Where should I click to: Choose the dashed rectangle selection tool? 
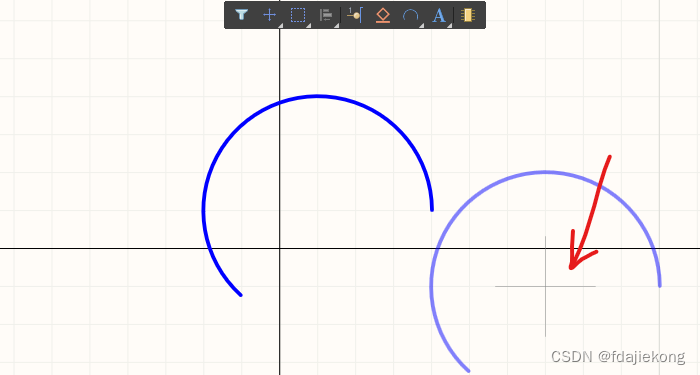tap(298, 15)
